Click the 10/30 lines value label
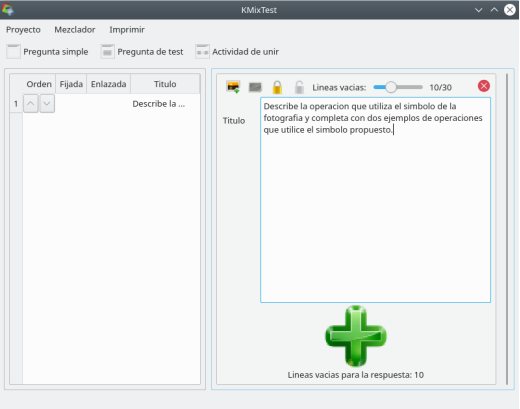Image resolution: width=520 pixels, height=409 pixels. click(440, 87)
